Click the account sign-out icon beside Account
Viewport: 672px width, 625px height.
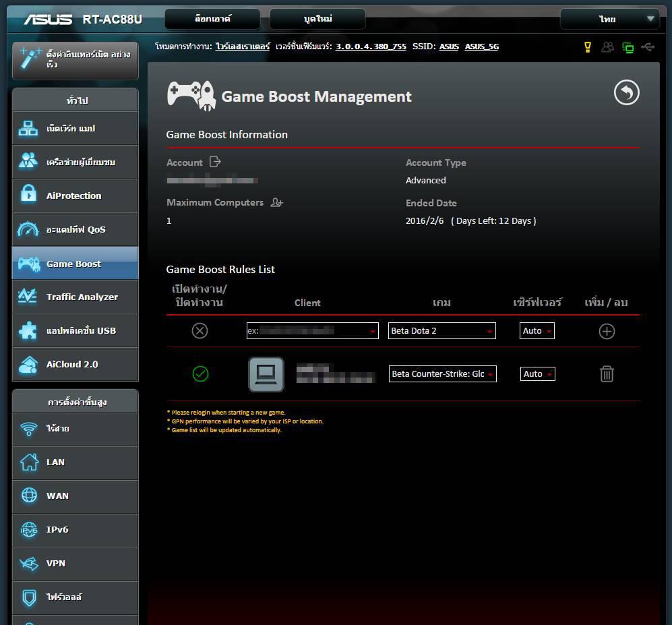click(x=215, y=162)
